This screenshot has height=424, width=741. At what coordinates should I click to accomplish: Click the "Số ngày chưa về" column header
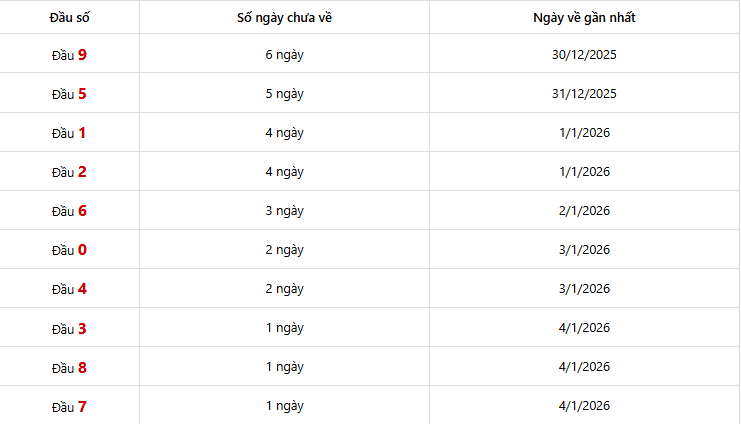click(284, 18)
